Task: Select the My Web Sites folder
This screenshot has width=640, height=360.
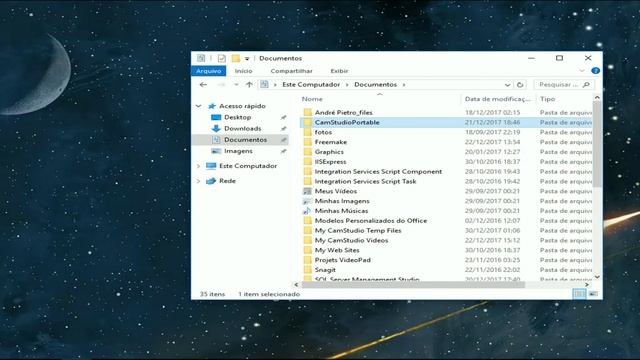Action: [337, 250]
